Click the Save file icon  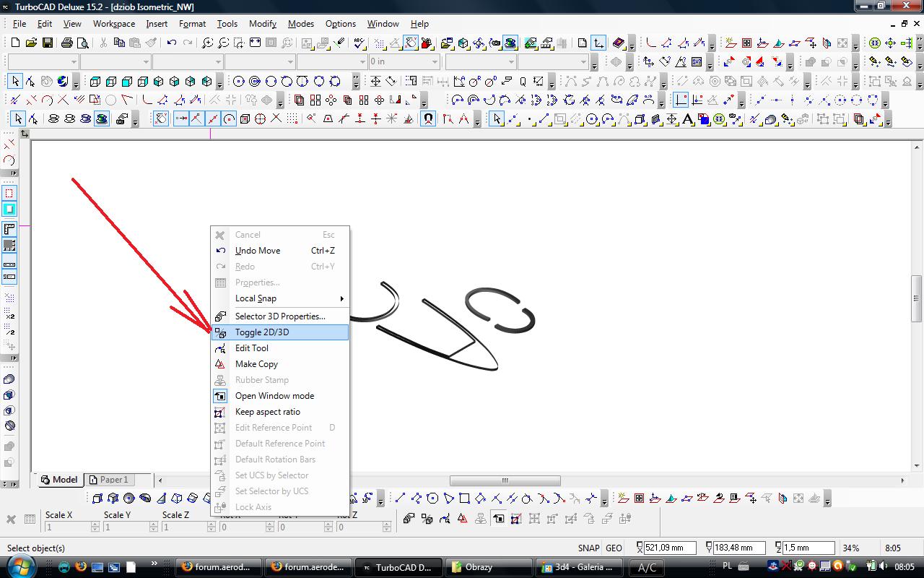47,43
